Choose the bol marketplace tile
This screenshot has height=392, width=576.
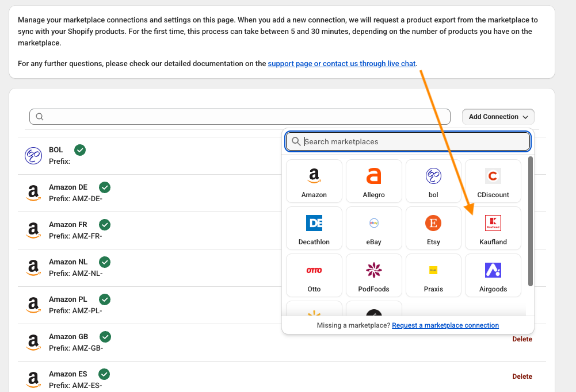click(x=433, y=181)
